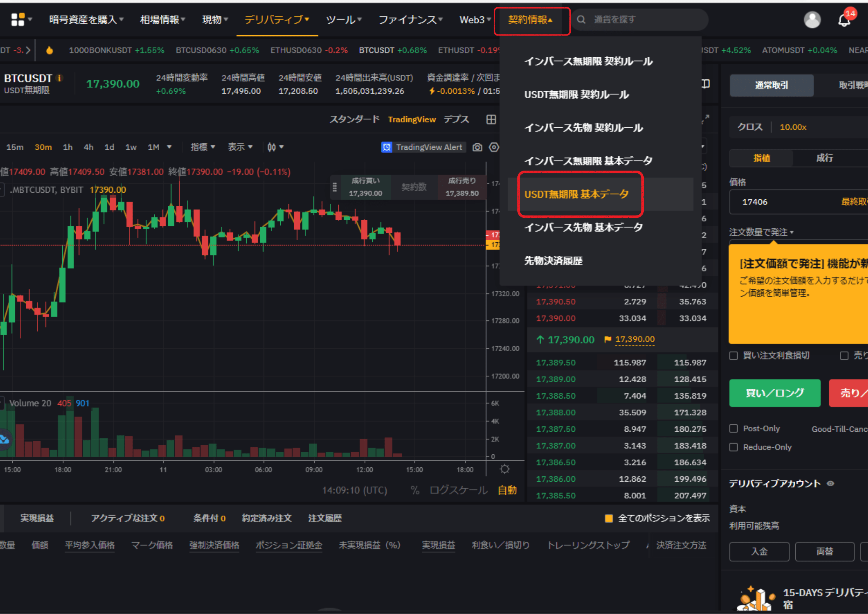Expand ファイナンス menu

point(411,19)
